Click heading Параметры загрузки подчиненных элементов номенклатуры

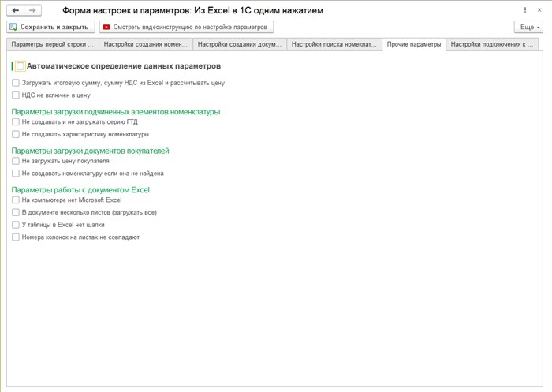[116, 112]
